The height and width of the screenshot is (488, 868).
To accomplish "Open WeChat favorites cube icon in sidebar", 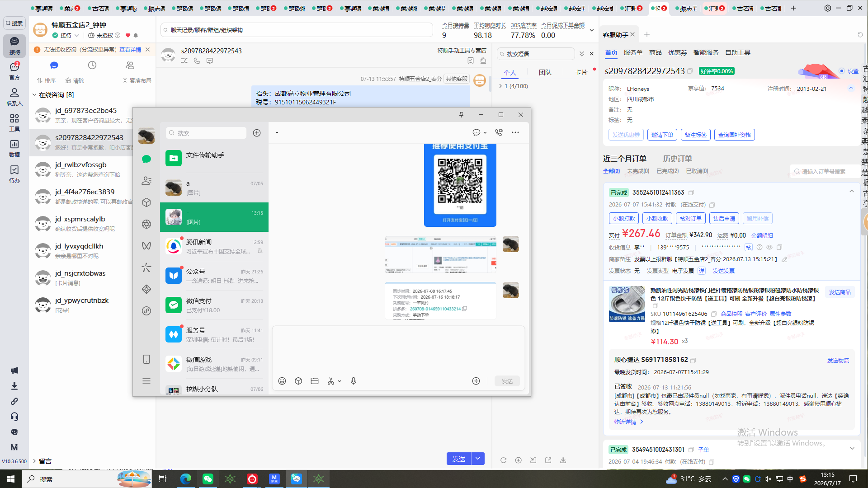I will point(146,202).
